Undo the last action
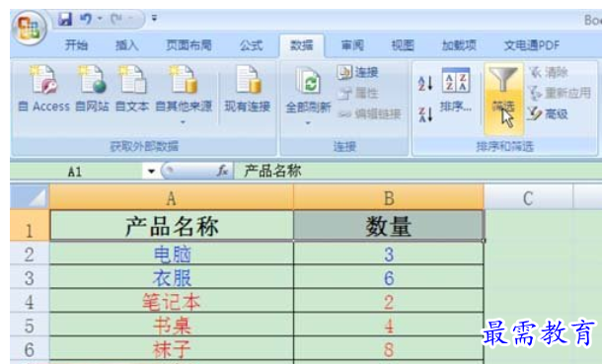The height and width of the screenshot is (364, 603). pos(86,19)
